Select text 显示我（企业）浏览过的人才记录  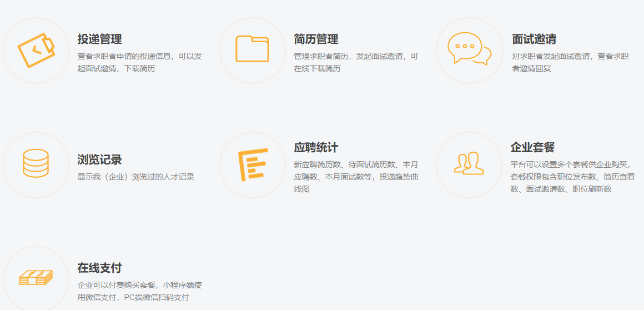136,177
